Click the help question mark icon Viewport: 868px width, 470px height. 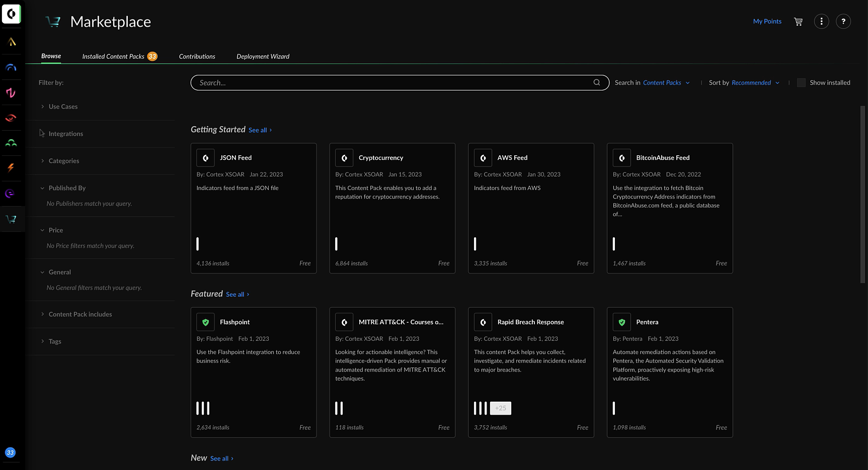coord(844,21)
